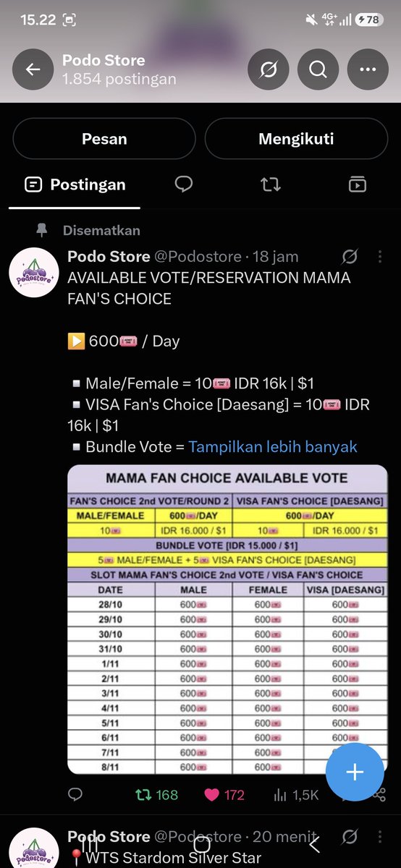Tap the Mengikuti button
The height and width of the screenshot is (868, 401).
pos(296,139)
